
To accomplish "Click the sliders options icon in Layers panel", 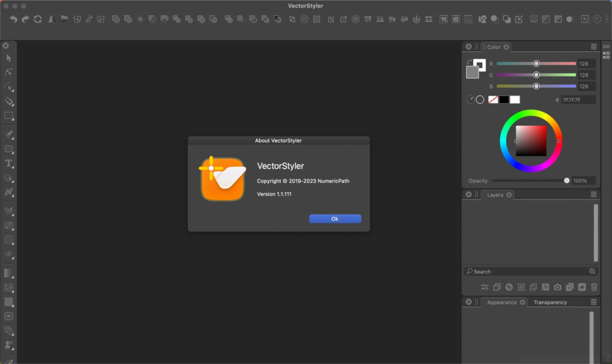I will coord(484,287).
